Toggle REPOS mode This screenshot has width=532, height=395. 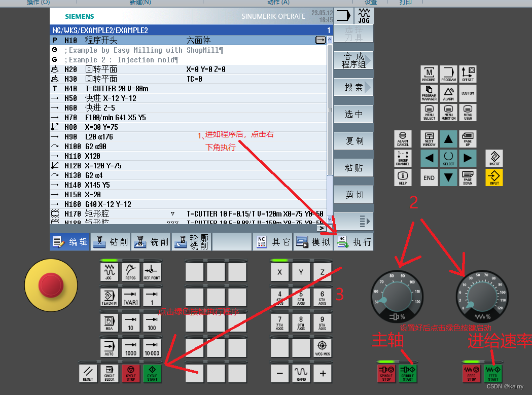131,272
